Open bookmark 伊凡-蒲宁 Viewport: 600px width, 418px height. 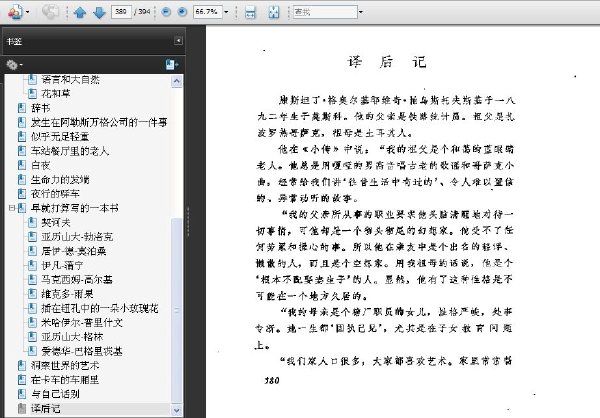[x=62, y=265]
